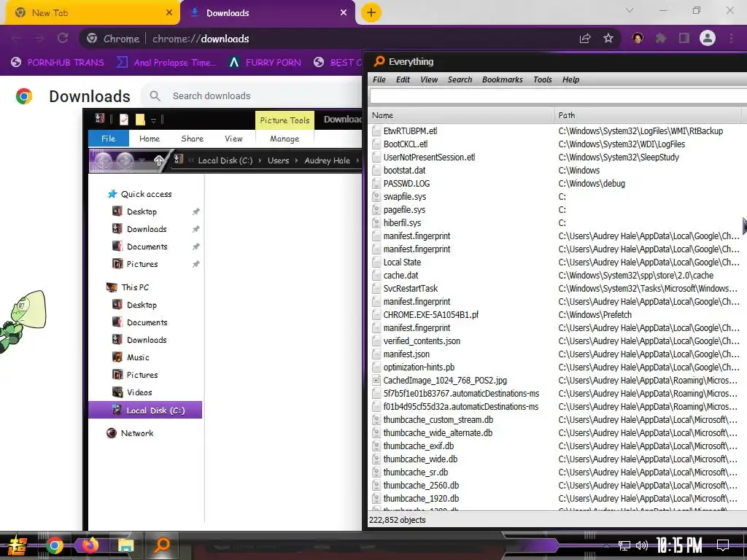
Task: Click the Explorer up-arrow navigation button
Action: [158, 160]
